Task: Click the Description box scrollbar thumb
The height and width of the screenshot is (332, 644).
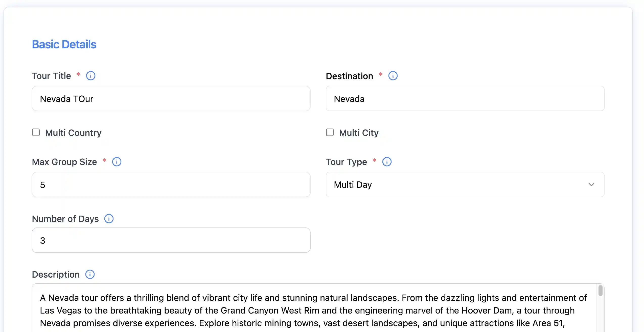Action: tap(600, 291)
